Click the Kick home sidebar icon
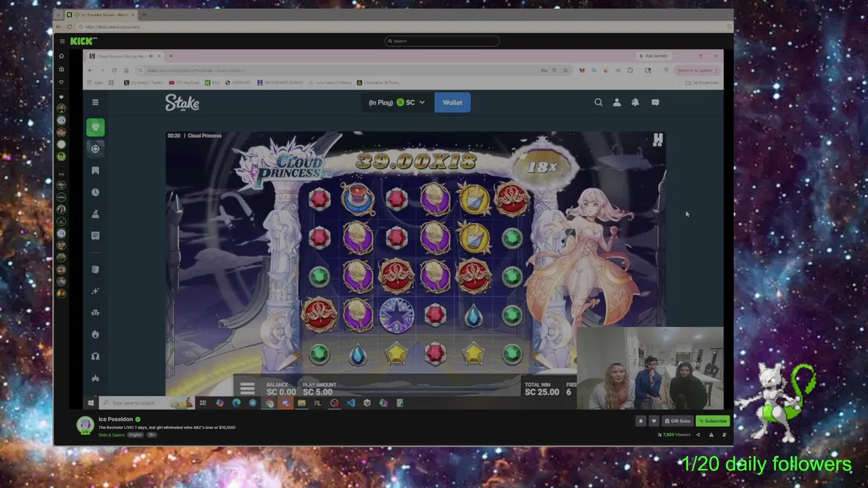This screenshot has height=488, width=868. pyautogui.click(x=61, y=56)
